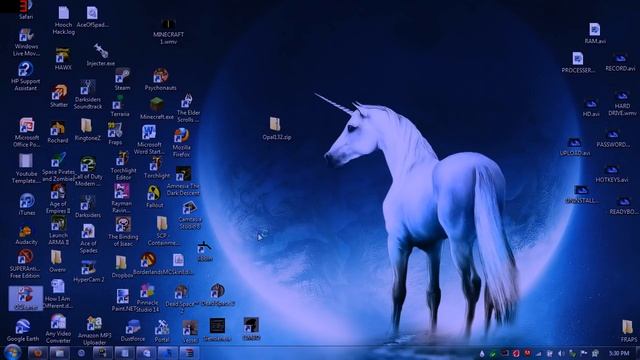The width and height of the screenshot is (640, 360).
Task: Open the Windows Start menu orb
Action: click(12, 352)
